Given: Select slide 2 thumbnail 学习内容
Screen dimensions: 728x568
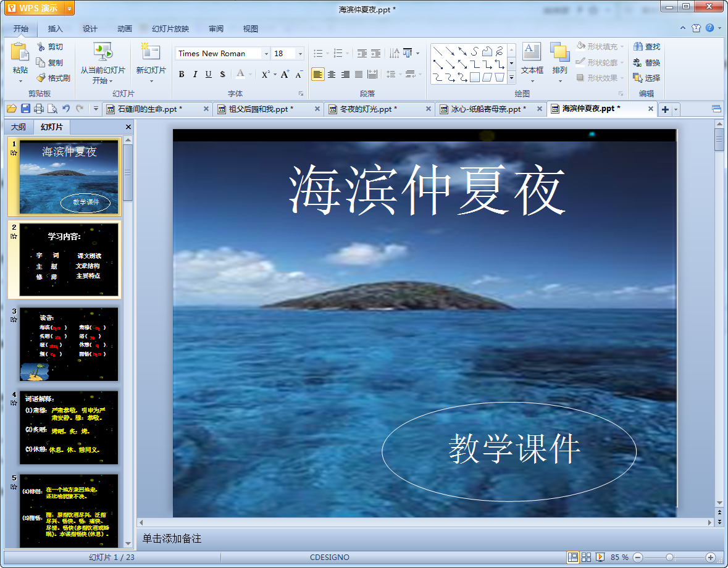Looking at the screenshot, I should pos(69,259).
